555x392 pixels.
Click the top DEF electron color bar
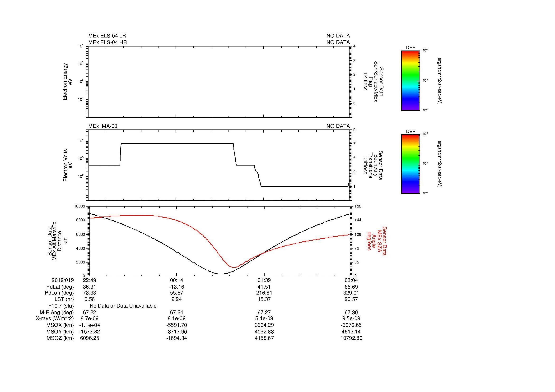pyautogui.click(x=410, y=81)
